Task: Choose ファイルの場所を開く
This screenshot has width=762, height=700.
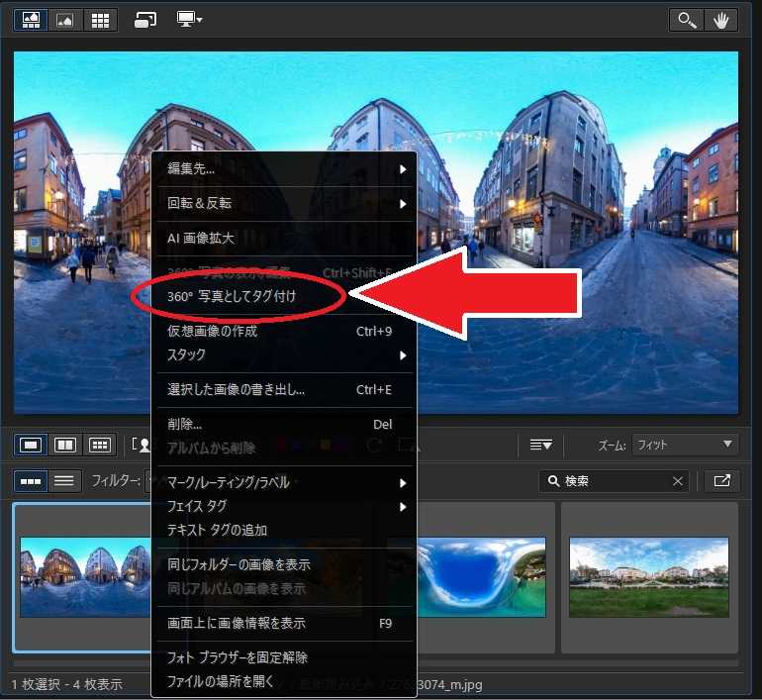Action: point(284,681)
